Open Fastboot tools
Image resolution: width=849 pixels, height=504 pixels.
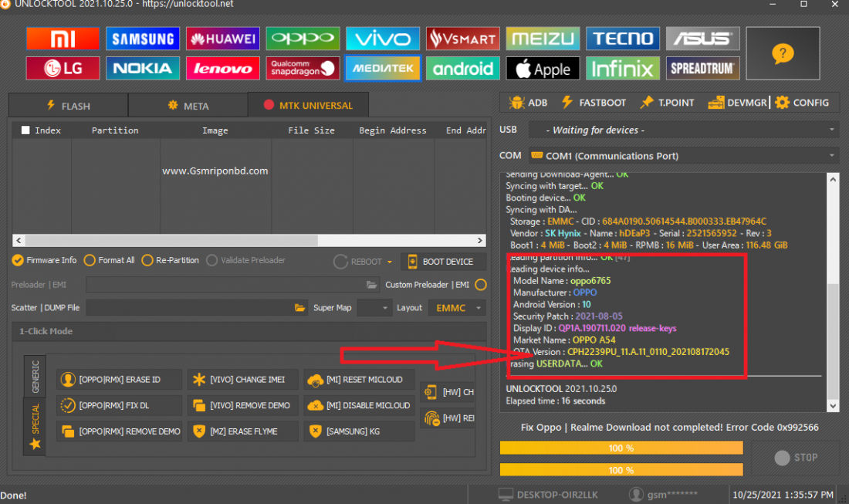tap(594, 103)
